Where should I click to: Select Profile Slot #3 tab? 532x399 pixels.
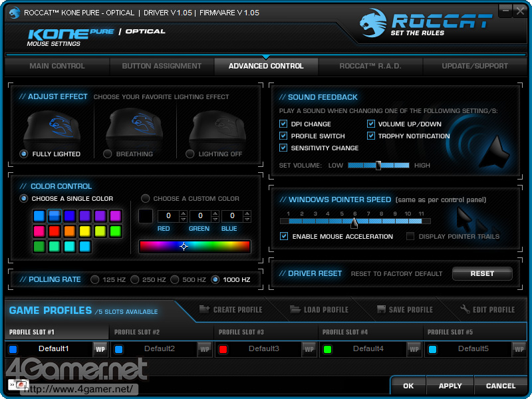(267, 332)
